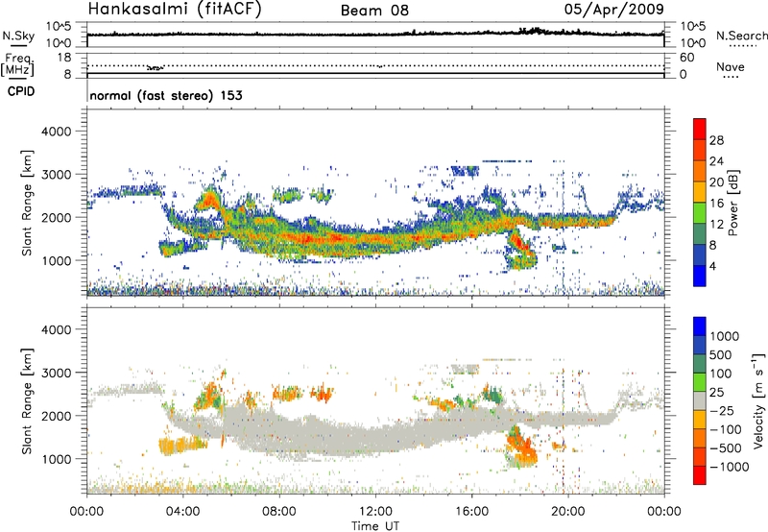Click the 18 tick on frequency axis
The height and width of the screenshot is (532, 768).
(64, 58)
